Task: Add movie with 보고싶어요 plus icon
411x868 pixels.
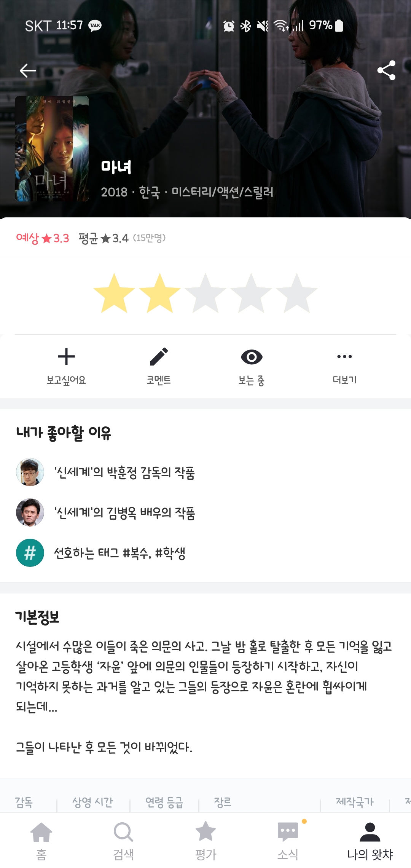Action: tap(66, 357)
